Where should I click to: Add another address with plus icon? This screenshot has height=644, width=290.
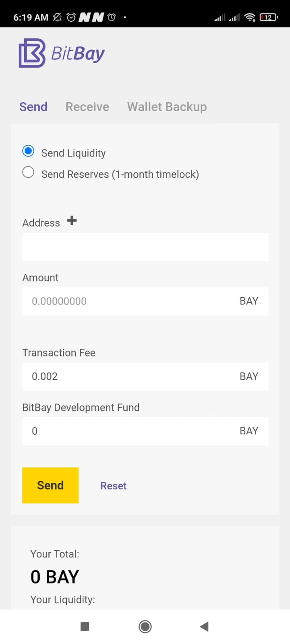click(72, 221)
